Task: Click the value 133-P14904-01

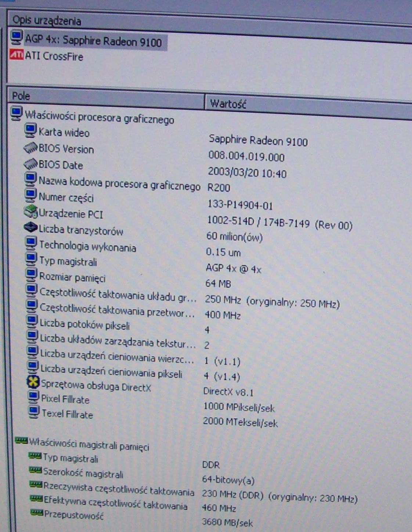Action: pos(240,205)
